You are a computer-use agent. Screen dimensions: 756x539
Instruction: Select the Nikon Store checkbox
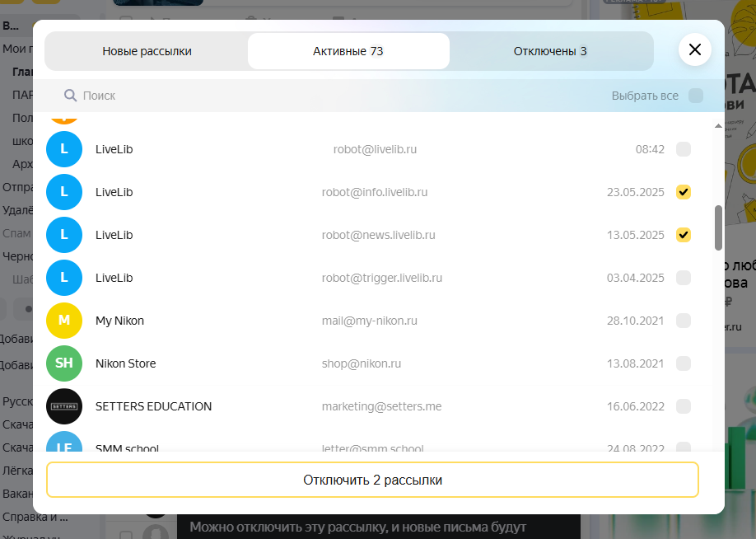point(683,363)
